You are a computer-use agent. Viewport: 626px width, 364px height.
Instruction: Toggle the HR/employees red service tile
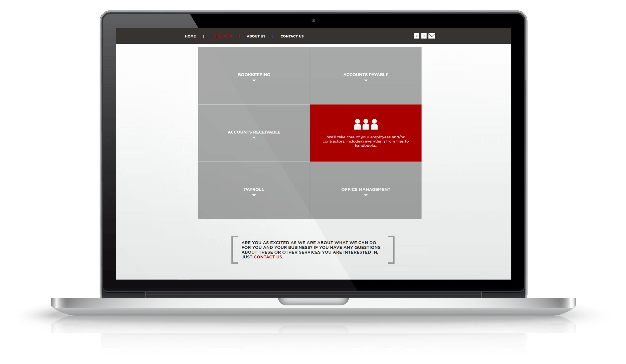tap(365, 133)
